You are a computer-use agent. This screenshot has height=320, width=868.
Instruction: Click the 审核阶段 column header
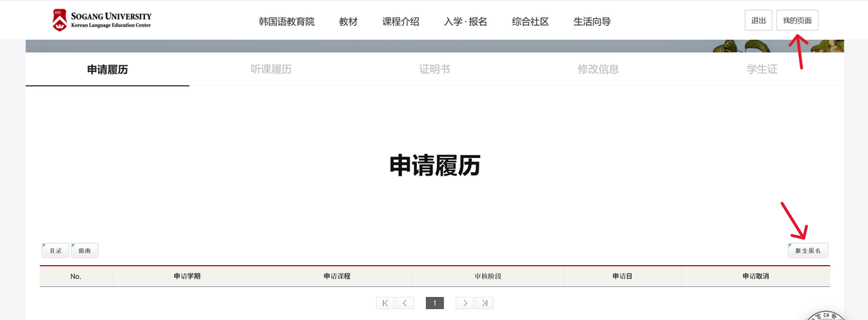pyautogui.click(x=488, y=277)
